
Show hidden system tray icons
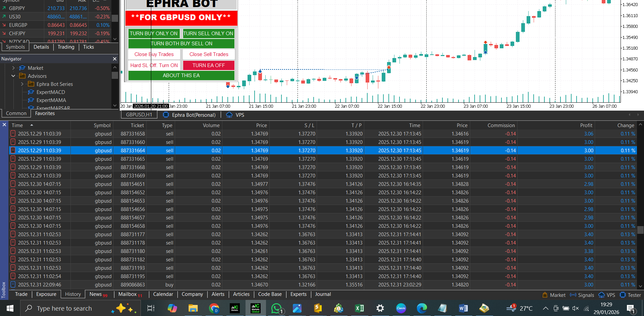tap(546, 308)
